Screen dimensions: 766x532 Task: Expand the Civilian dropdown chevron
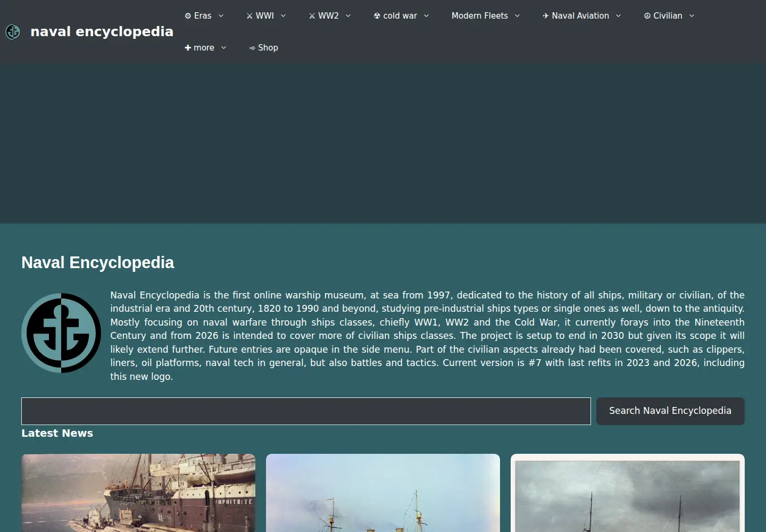point(692,16)
